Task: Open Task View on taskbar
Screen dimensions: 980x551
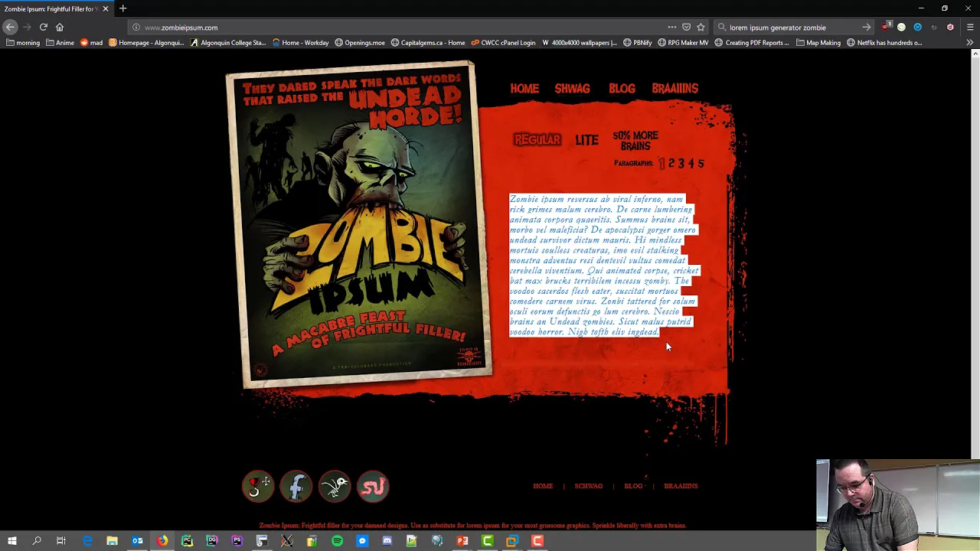Action: tap(61, 541)
